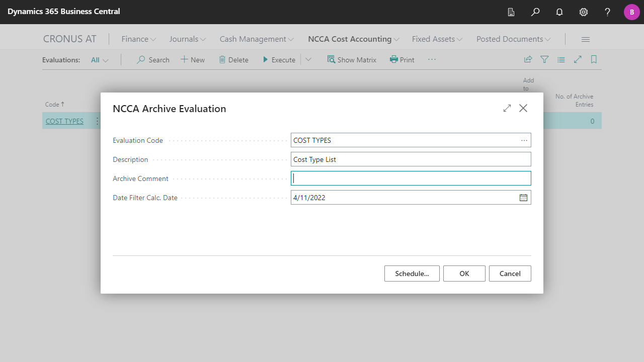This screenshot has width=644, height=362.
Task: Click the Evaluation Code lookup ellipsis
Action: click(x=524, y=140)
